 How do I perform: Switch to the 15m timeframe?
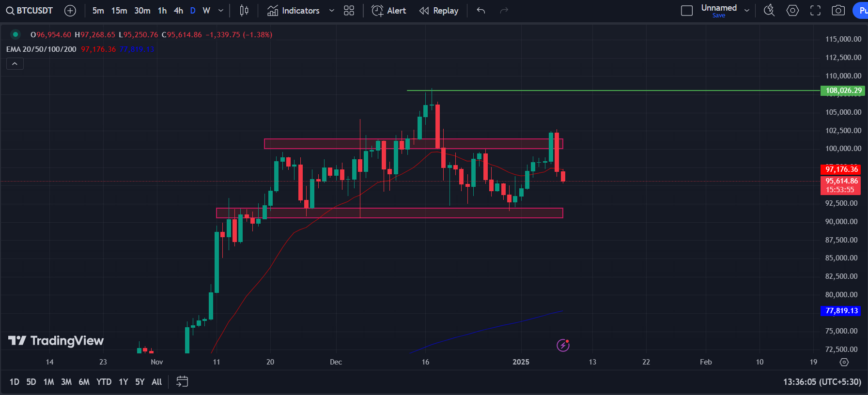click(x=119, y=11)
